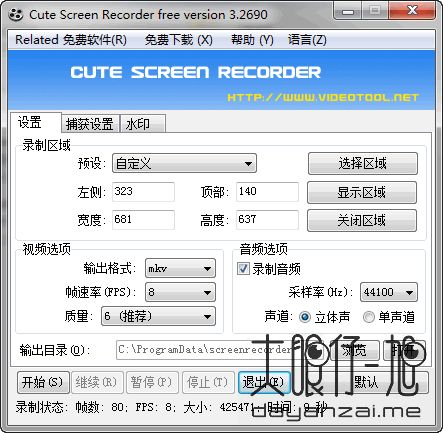Viewport: 443px width, 433px height.
Task: Click the 左侧 field showing 323
Action: point(143,192)
